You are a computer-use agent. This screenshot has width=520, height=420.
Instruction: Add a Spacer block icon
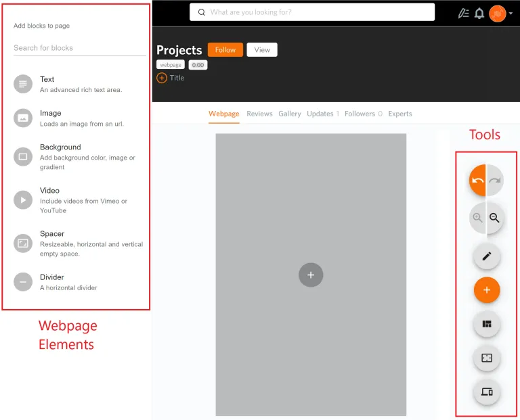pyautogui.click(x=23, y=243)
